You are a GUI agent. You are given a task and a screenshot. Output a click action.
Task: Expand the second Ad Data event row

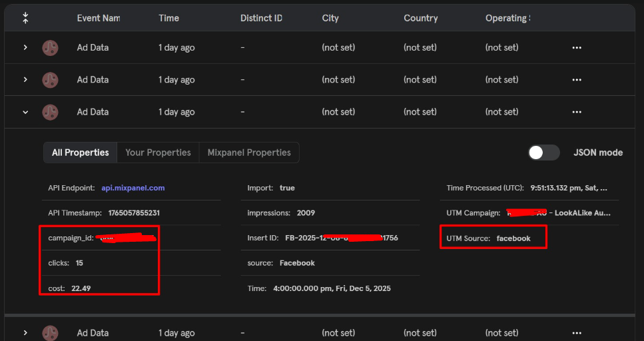coord(25,80)
